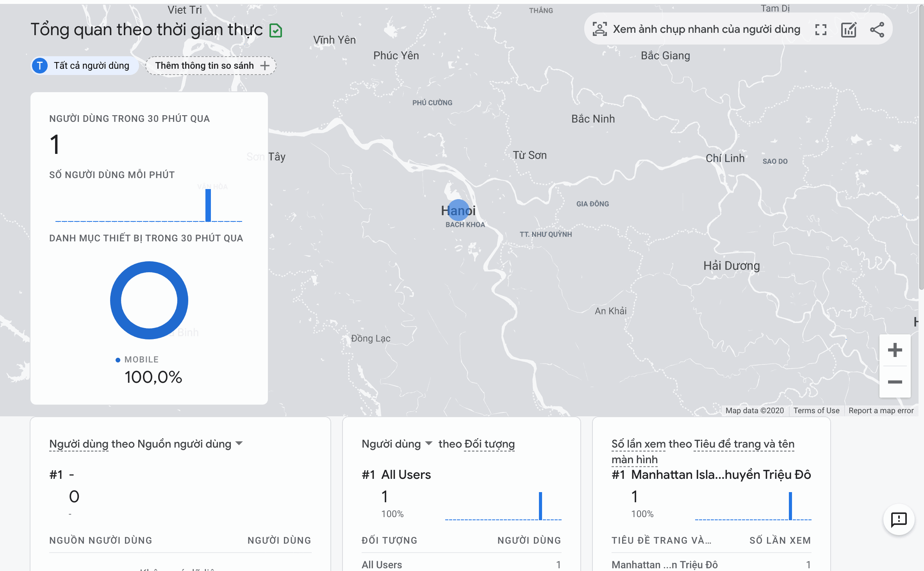Click the ĐỐI TƯỢNG column header
Screen dimensions: 924x571
pyautogui.click(x=389, y=541)
